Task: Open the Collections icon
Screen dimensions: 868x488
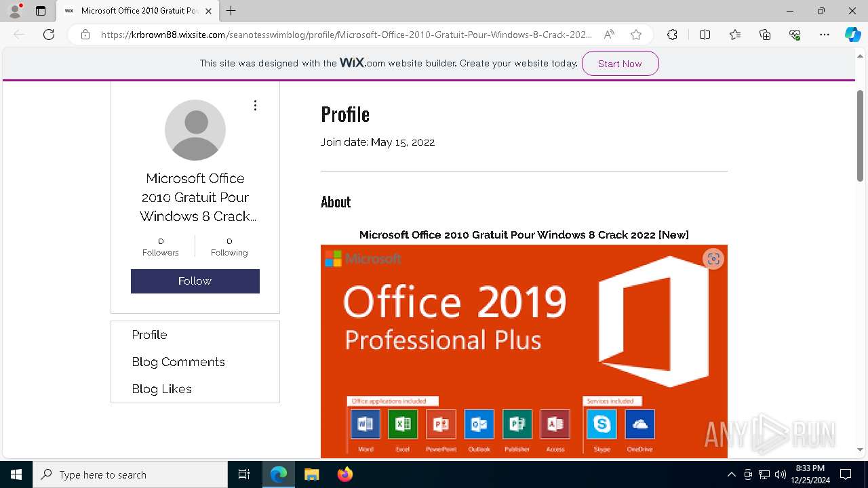Action: click(765, 35)
